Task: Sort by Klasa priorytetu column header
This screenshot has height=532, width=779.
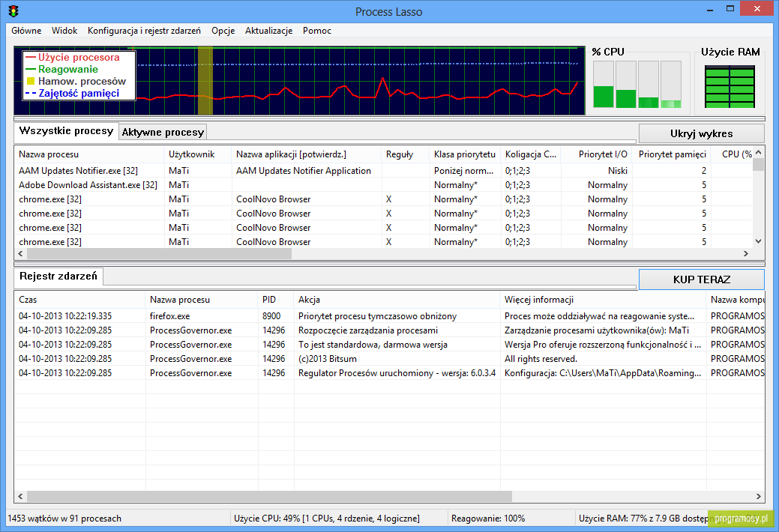Action: 465,154
